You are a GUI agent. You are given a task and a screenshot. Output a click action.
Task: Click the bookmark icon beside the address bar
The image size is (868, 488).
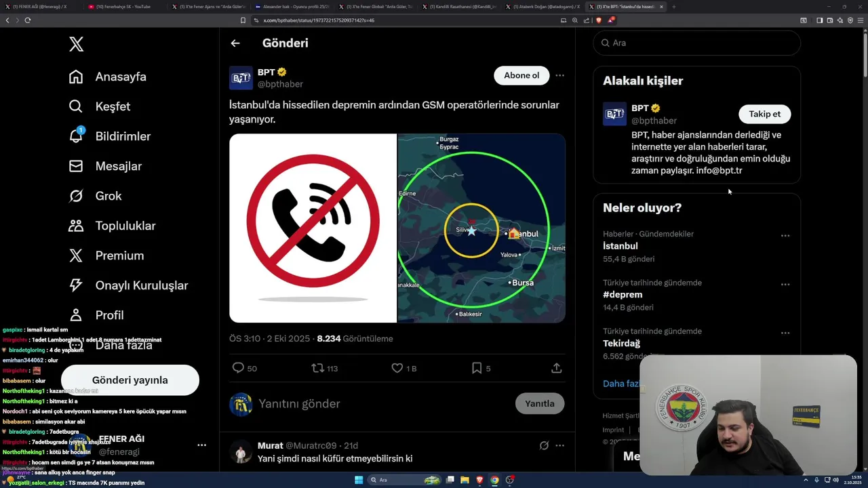click(x=243, y=20)
